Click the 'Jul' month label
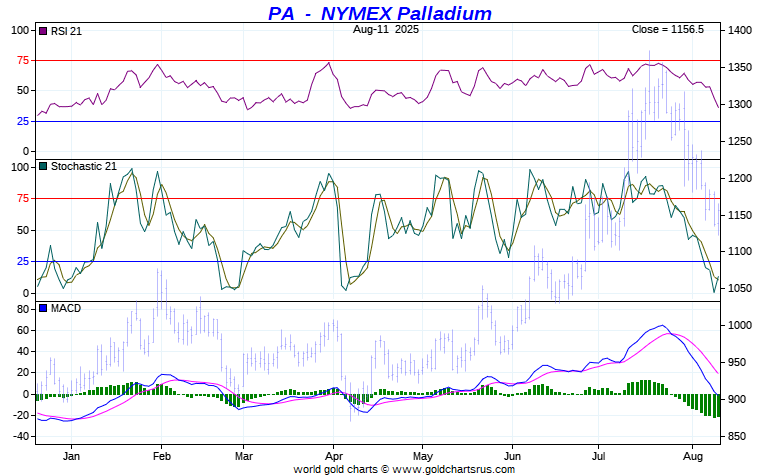The height and width of the screenshot is (475, 760). (x=599, y=456)
